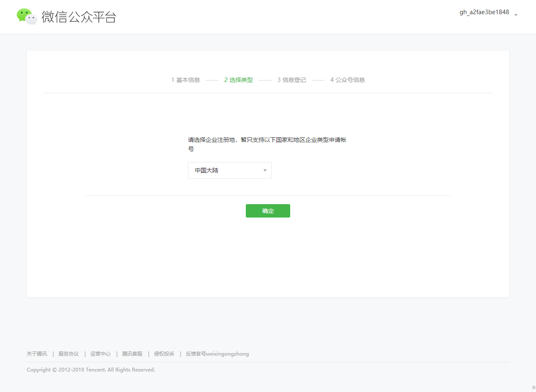Click the WeChat green chat bubble logo
The width and height of the screenshot is (536, 392).
coord(27,16)
